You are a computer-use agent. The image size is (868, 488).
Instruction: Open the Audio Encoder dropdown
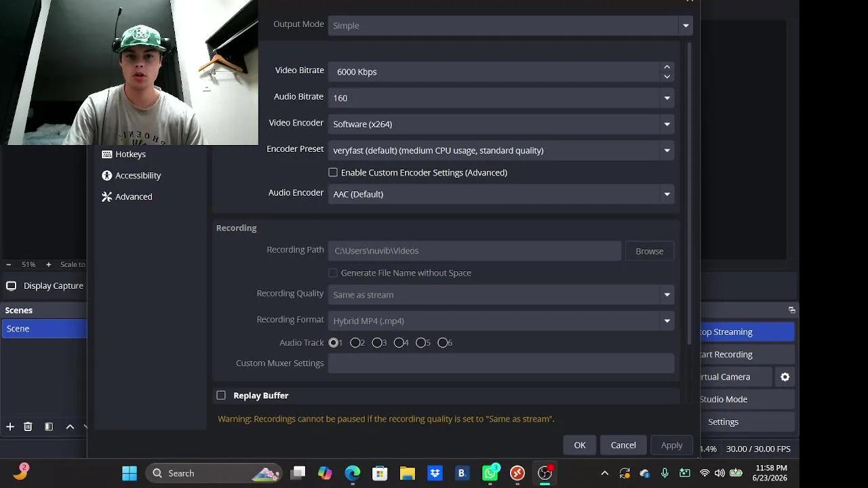click(501, 194)
